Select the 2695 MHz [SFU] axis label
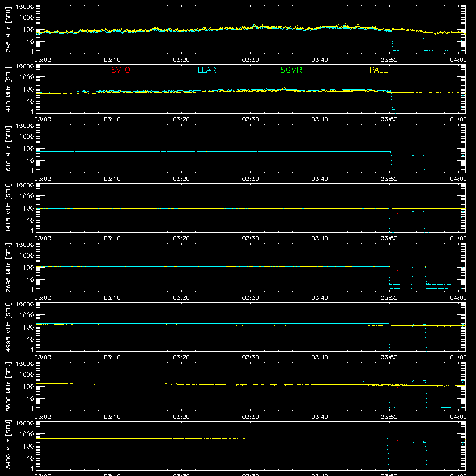 pyautogui.click(x=8, y=267)
